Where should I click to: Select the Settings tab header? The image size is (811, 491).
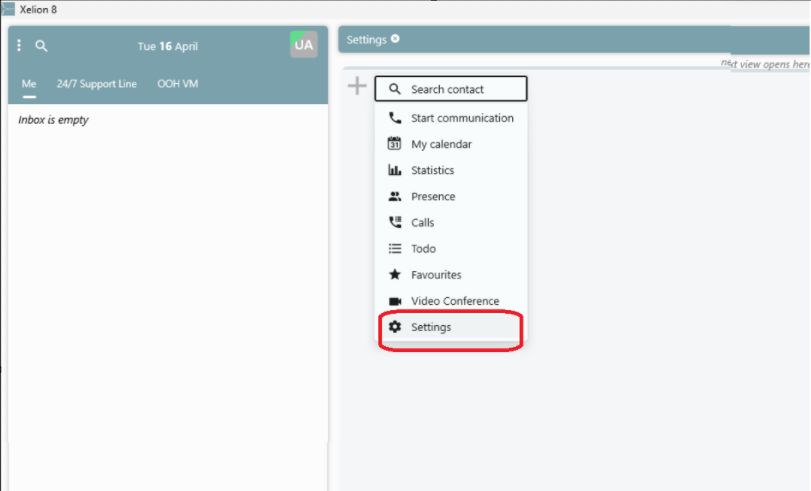(367, 39)
